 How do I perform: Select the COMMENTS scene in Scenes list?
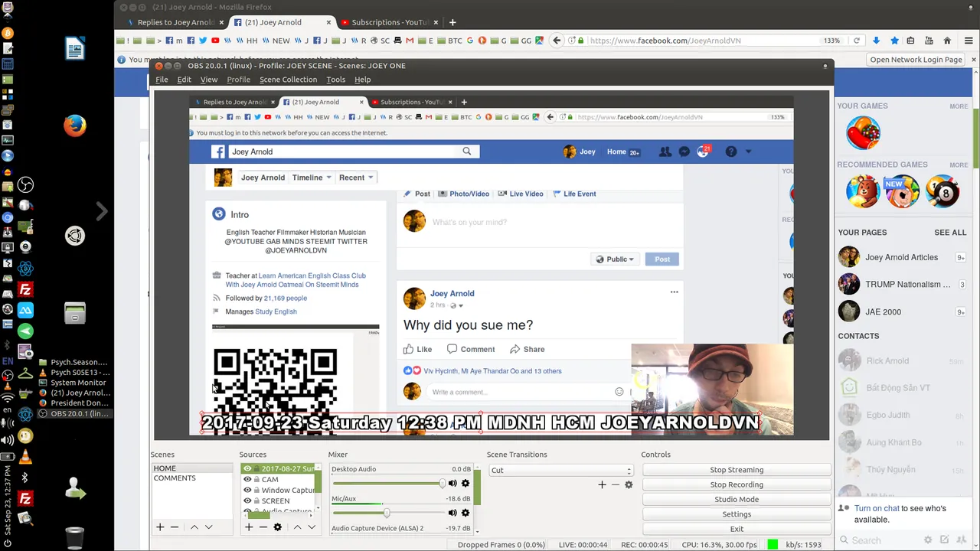(175, 478)
